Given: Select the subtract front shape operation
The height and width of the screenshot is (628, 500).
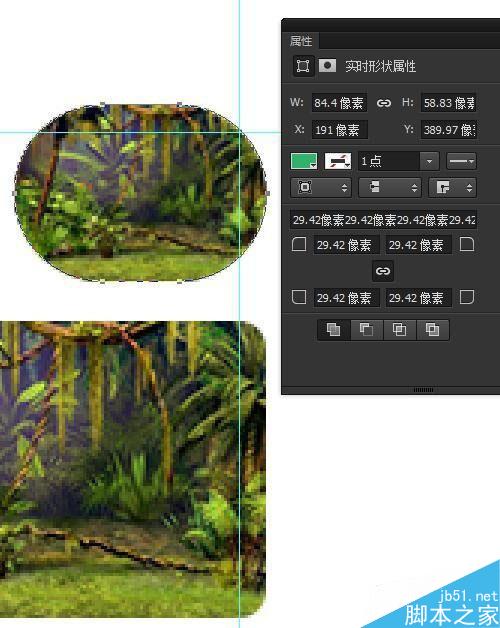Looking at the screenshot, I should point(367,330).
